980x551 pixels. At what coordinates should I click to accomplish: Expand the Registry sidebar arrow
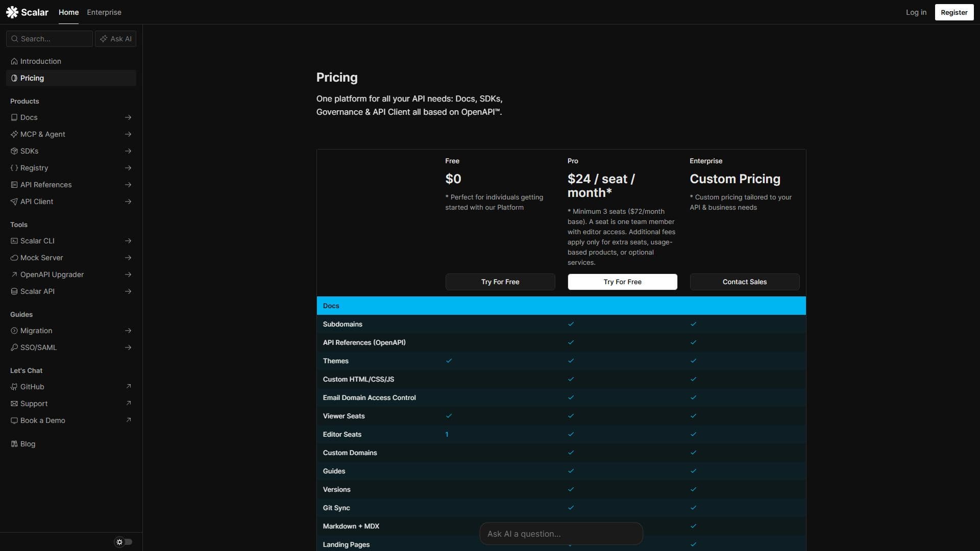128,168
